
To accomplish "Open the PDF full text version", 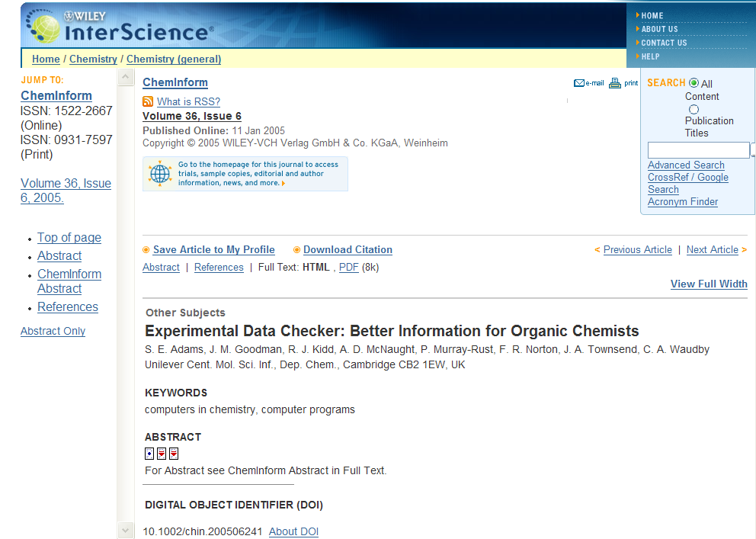I will (348, 268).
